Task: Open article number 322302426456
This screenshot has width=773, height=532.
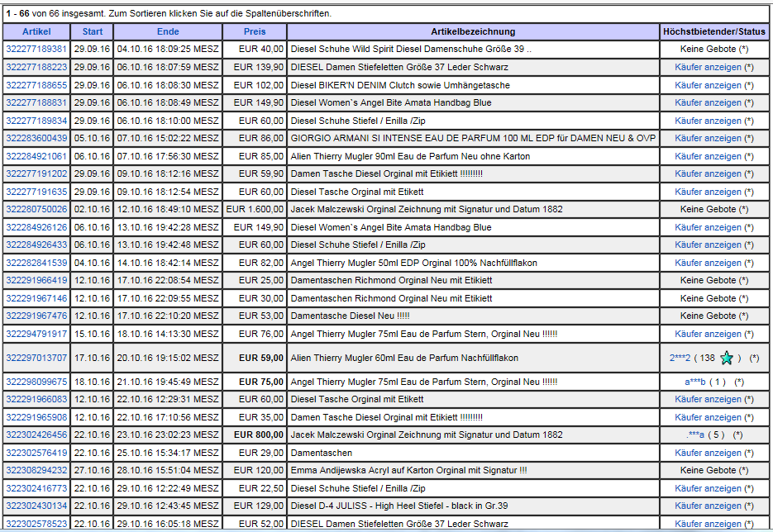Action: [x=36, y=435]
